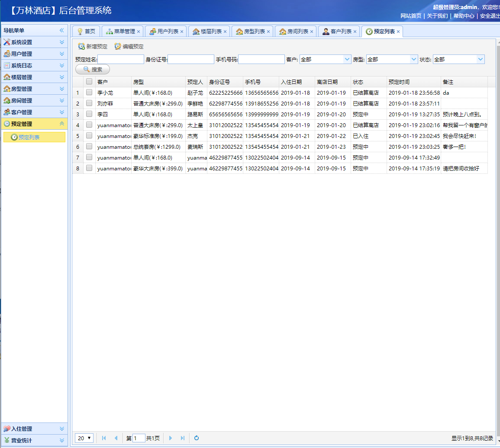Tick the checkbox for row 3 李四
This screenshot has height=448, width=500.
[x=89, y=114]
